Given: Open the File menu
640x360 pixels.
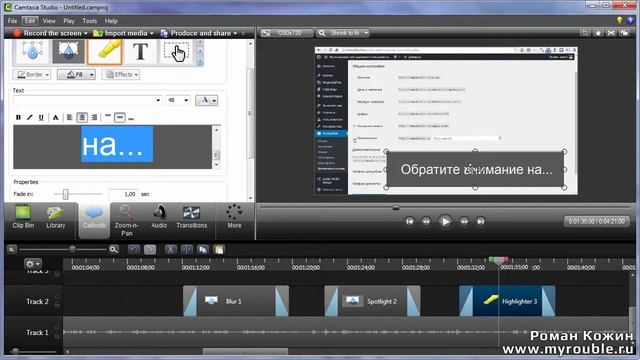Looking at the screenshot, I should (12, 21).
